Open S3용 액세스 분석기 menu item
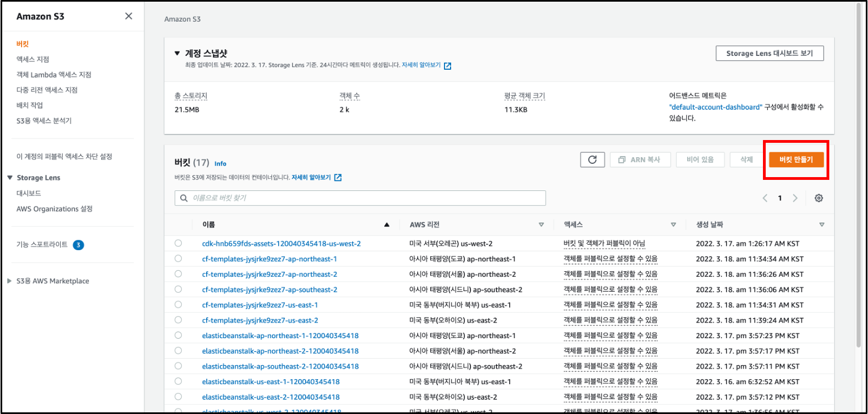The height and width of the screenshot is (414, 868). click(x=44, y=121)
